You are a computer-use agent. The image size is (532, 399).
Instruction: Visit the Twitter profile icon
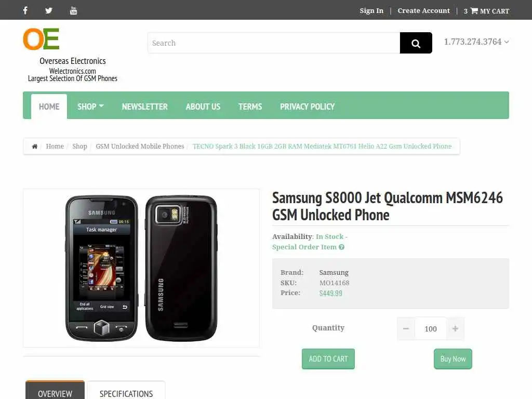(x=49, y=10)
